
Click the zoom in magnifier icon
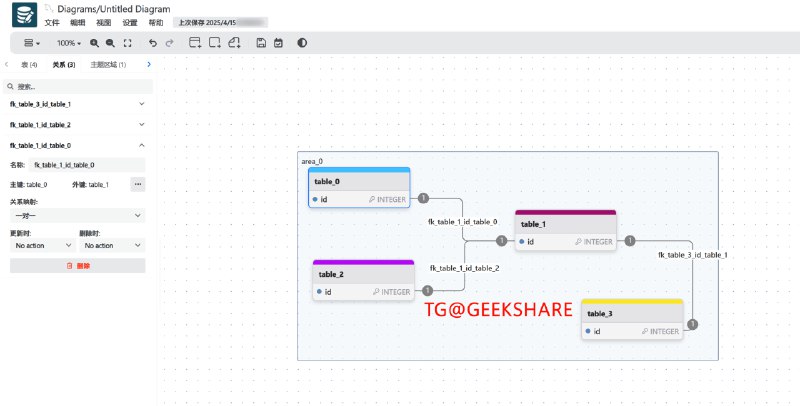(95, 43)
